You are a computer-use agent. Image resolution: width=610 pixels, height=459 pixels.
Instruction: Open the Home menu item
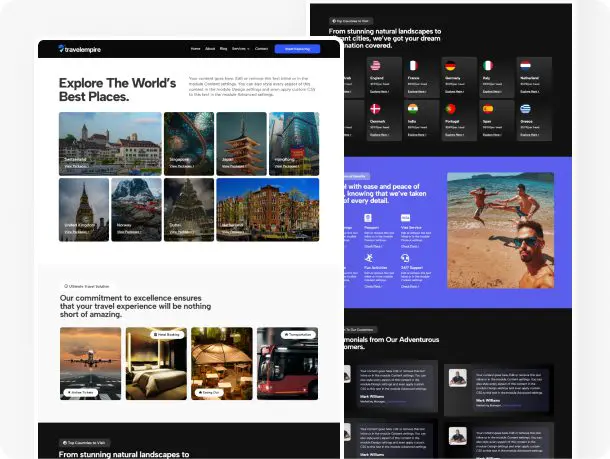point(196,48)
